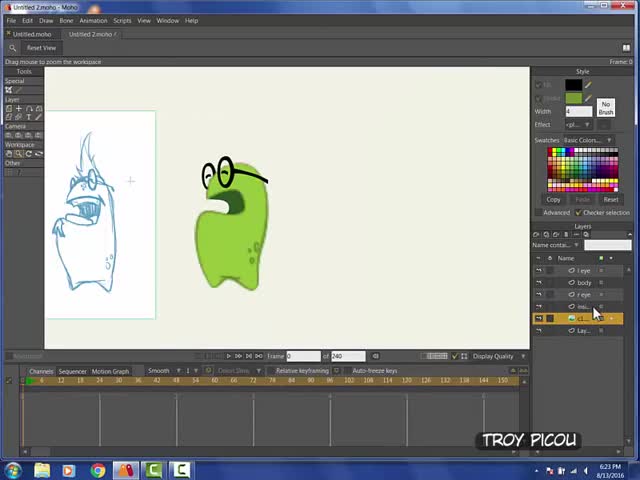Toggle the Checker selection checkbox

(579, 213)
